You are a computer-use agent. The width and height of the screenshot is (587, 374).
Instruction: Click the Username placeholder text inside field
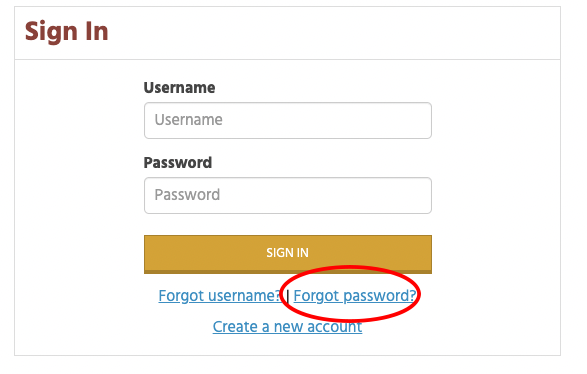pyautogui.click(x=188, y=120)
